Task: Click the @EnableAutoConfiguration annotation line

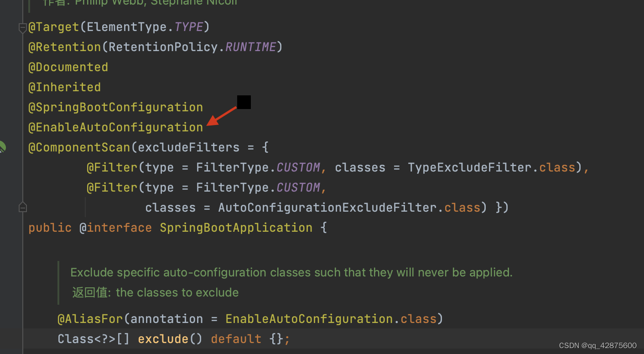Action: pyautogui.click(x=116, y=127)
